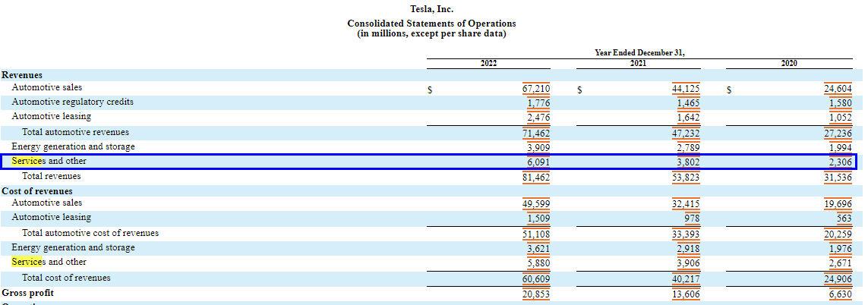Click the 6,630 gross profit value
Viewport: 868px width, 305px height.
pyautogui.click(x=841, y=294)
